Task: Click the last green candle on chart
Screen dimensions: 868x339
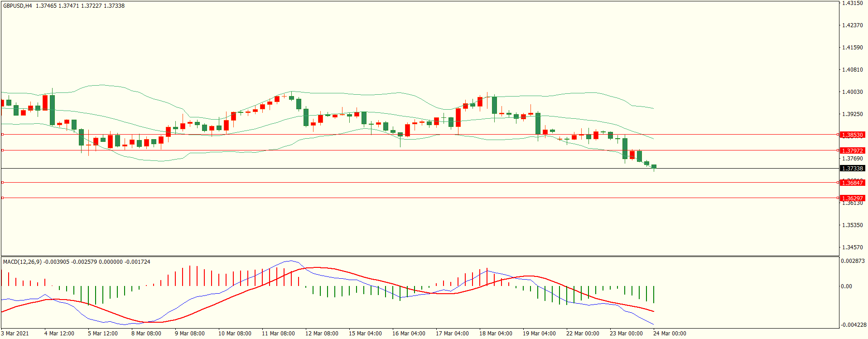Action: coord(654,167)
